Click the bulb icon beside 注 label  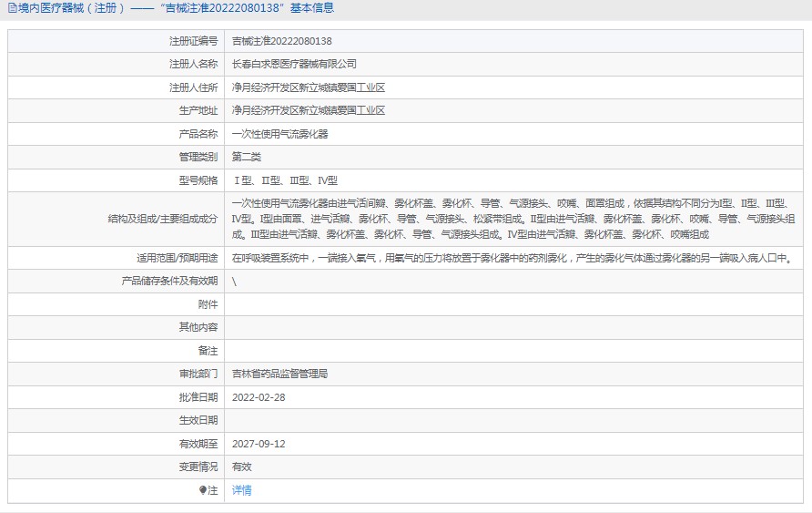coord(203,490)
